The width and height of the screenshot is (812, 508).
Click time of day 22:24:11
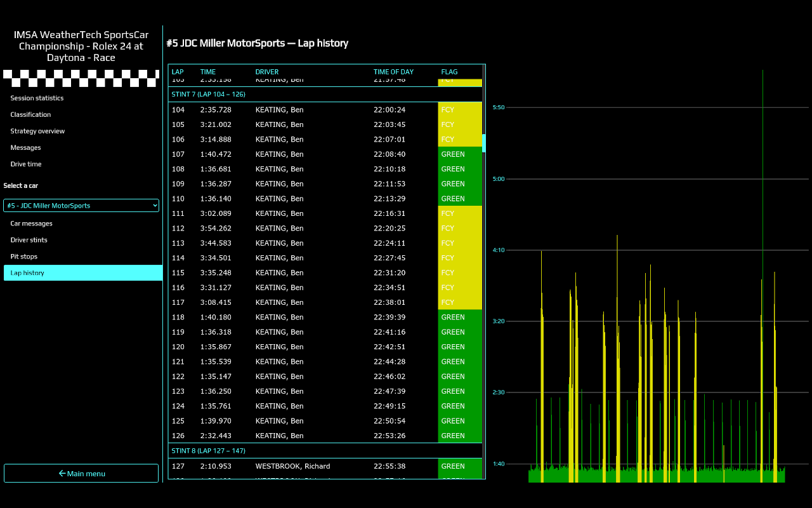390,243
